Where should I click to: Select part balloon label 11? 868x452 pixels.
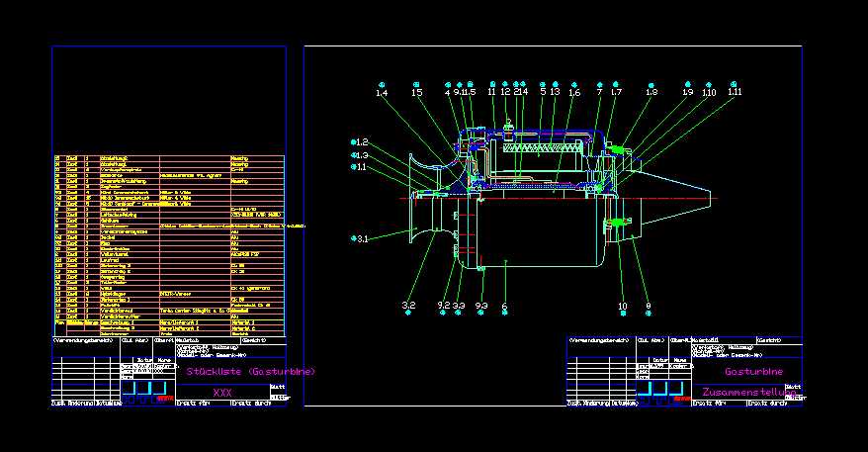[492, 92]
